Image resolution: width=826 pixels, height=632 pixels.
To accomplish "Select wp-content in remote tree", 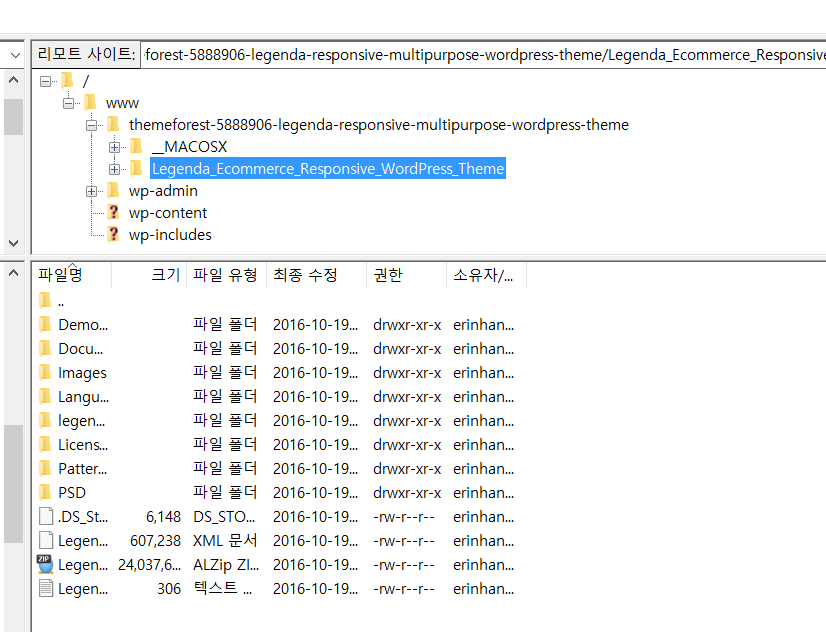I will [x=168, y=213].
